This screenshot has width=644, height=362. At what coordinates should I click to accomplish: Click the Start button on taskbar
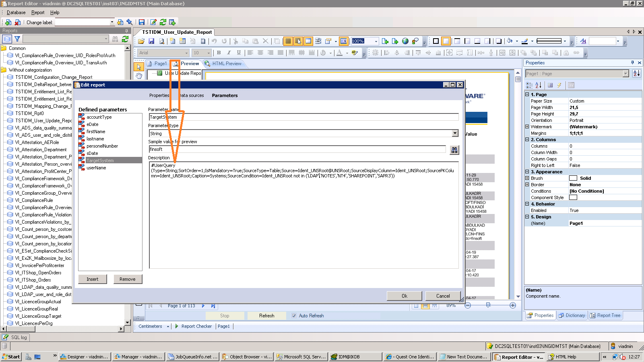pos(11,357)
